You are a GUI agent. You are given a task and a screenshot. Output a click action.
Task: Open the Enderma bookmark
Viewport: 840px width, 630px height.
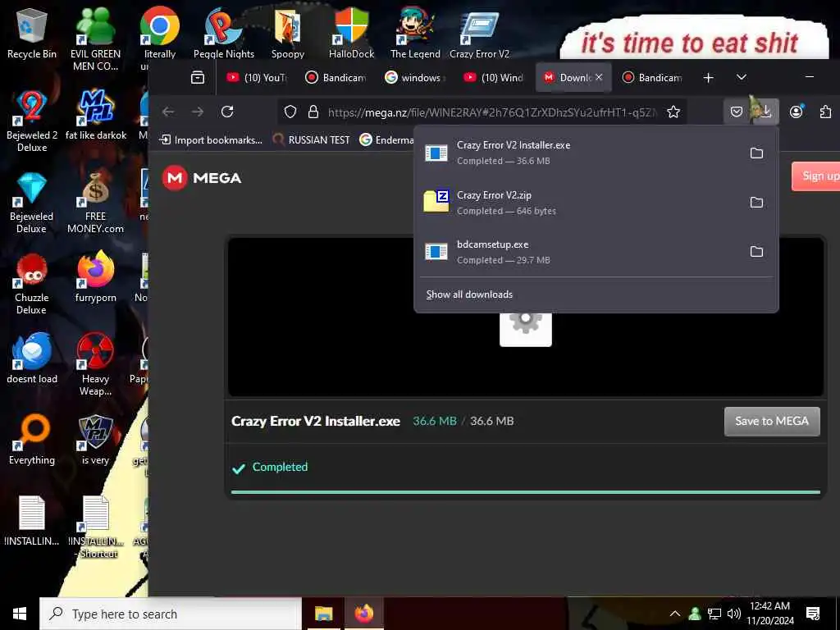386,139
